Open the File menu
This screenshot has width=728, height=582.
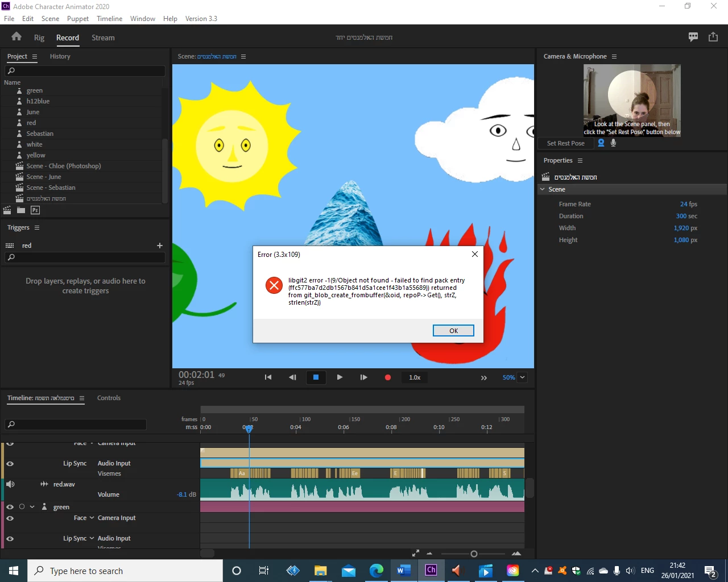pyautogui.click(x=9, y=18)
